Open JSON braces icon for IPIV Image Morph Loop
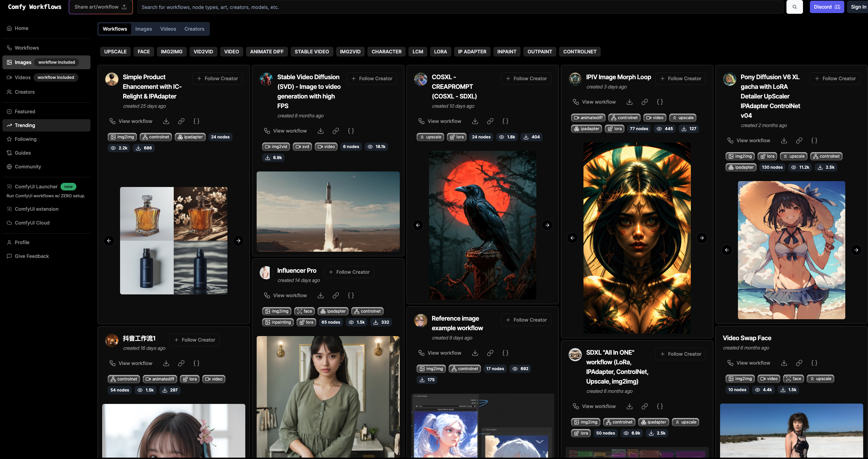 pyautogui.click(x=660, y=102)
